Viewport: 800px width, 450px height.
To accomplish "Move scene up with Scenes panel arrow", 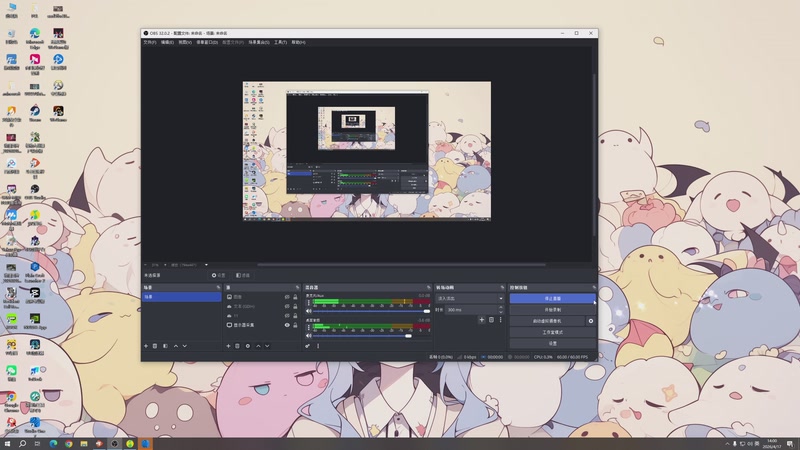I will 176,346.
